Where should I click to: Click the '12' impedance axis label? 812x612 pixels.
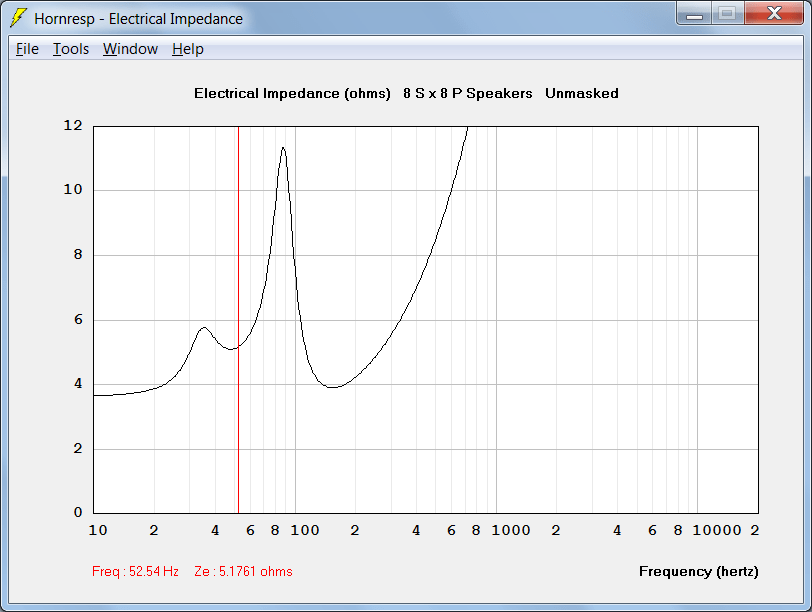(72, 125)
